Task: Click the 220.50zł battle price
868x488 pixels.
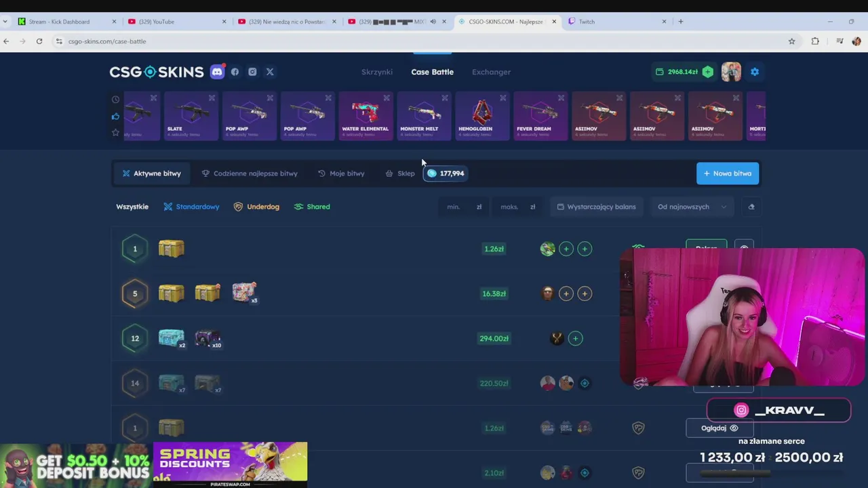Action: [494, 383]
